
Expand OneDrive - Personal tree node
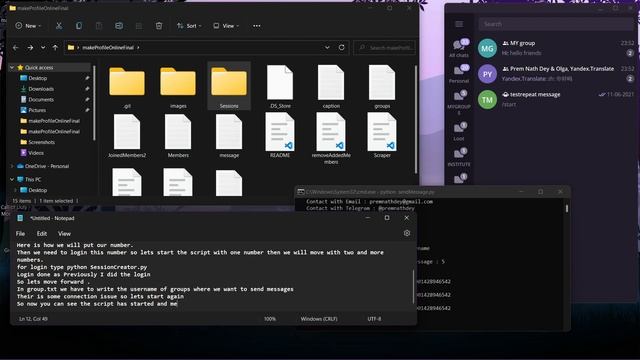[12, 166]
